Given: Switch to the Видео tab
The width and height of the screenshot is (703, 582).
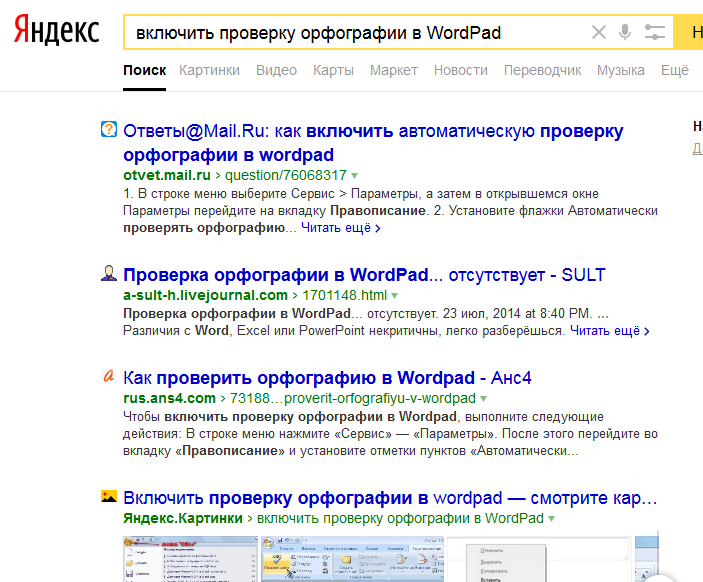Looking at the screenshot, I should [276, 70].
